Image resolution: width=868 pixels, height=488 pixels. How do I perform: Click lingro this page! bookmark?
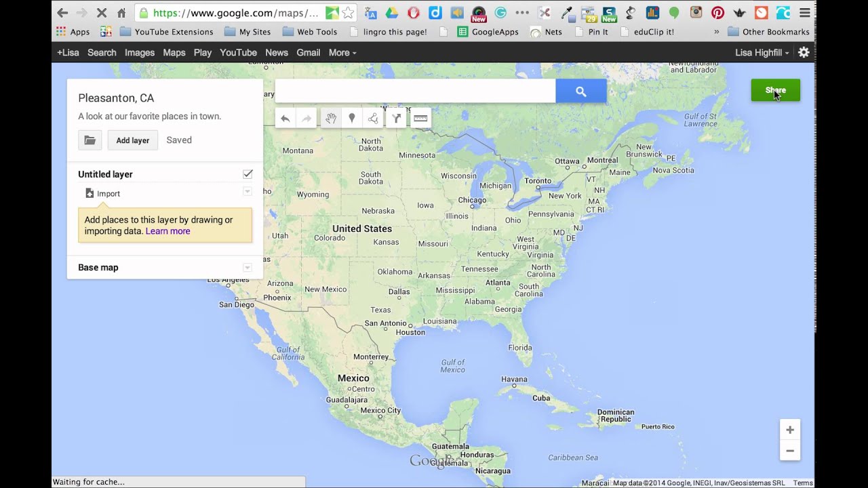point(389,32)
